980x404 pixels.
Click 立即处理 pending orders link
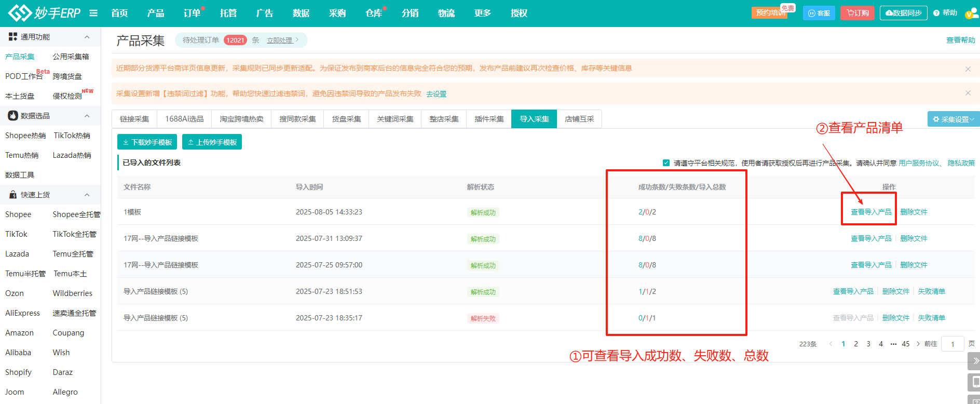tap(280, 40)
